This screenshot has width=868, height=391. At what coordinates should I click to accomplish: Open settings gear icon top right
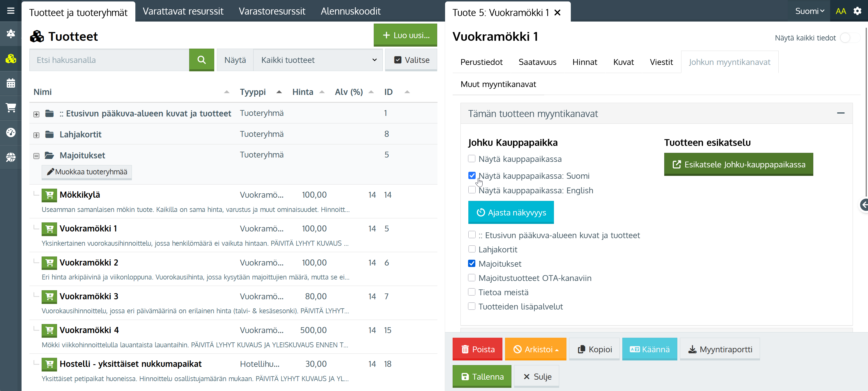click(857, 11)
